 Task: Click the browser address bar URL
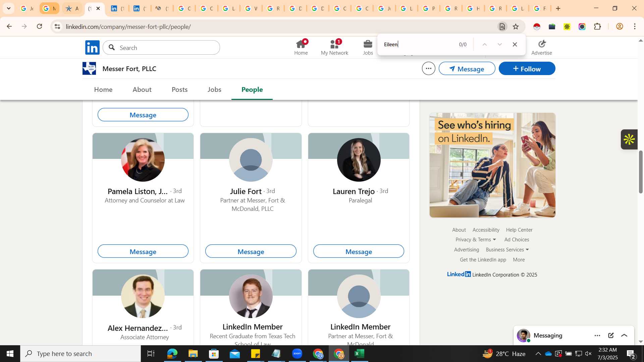128,26
